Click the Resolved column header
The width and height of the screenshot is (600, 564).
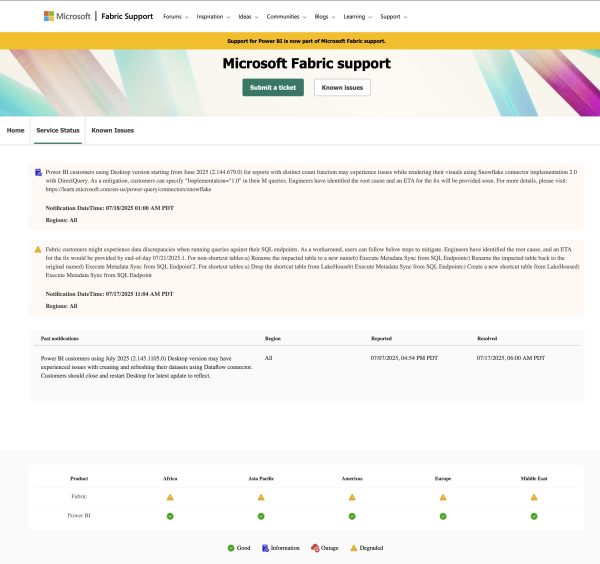coord(487,339)
